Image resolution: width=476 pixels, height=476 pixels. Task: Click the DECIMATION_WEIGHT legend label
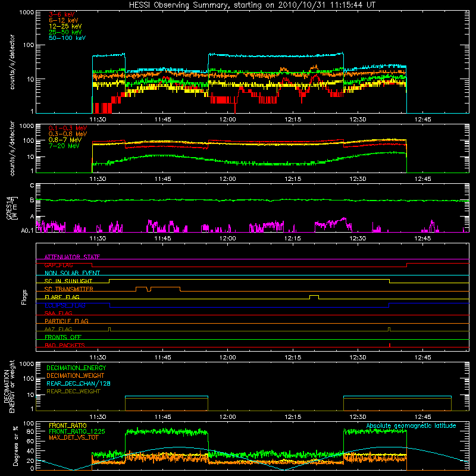pyautogui.click(x=76, y=375)
